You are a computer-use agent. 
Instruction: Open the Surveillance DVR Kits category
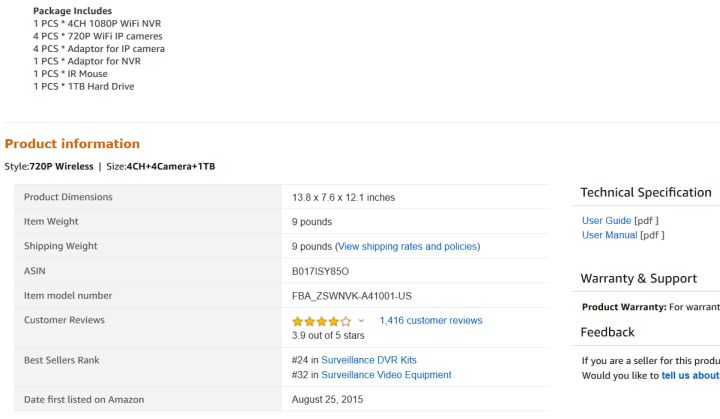[369, 360]
